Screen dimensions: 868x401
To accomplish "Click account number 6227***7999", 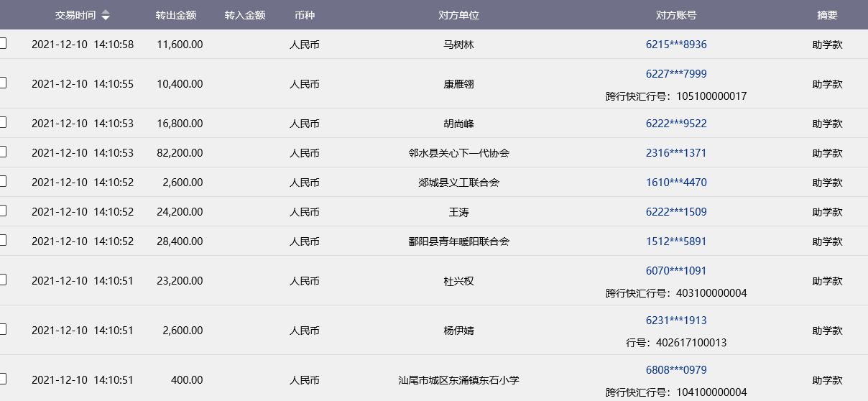I will tap(675, 73).
